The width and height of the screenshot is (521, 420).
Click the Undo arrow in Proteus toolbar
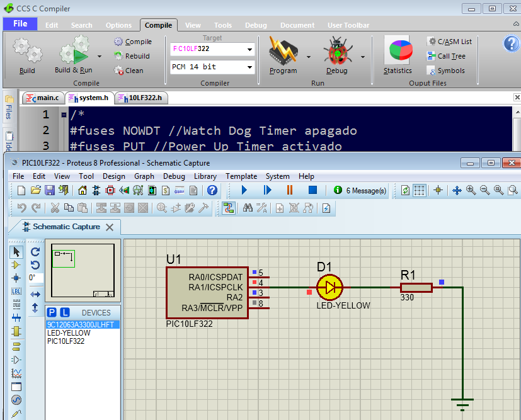[x=22, y=208]
